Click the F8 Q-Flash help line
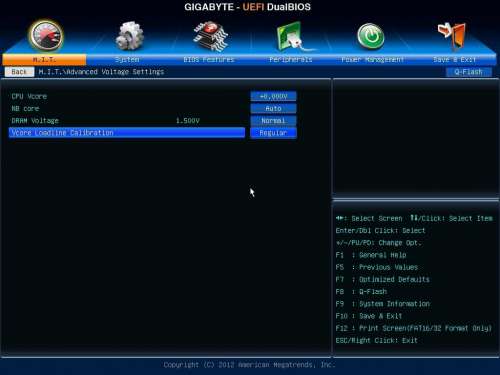 click(x=361, y=292)
